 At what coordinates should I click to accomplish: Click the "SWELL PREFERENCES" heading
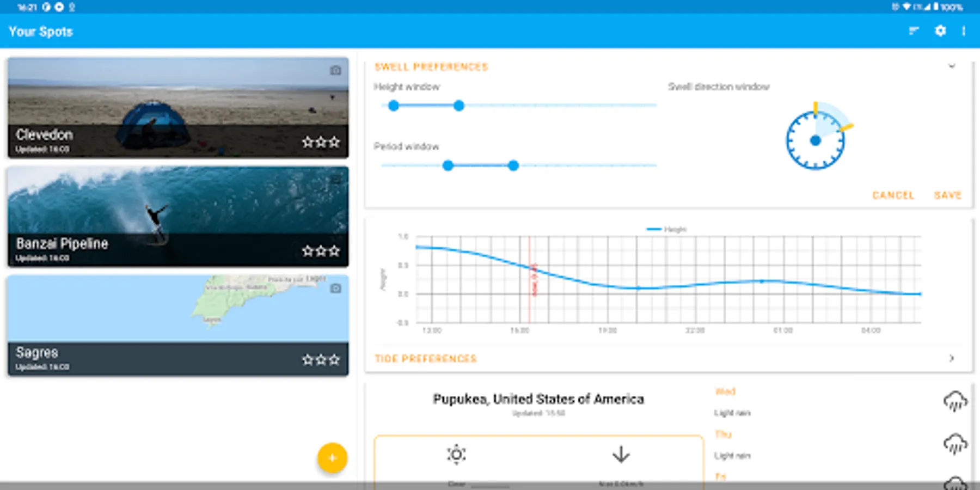click(x=431, y=67)
